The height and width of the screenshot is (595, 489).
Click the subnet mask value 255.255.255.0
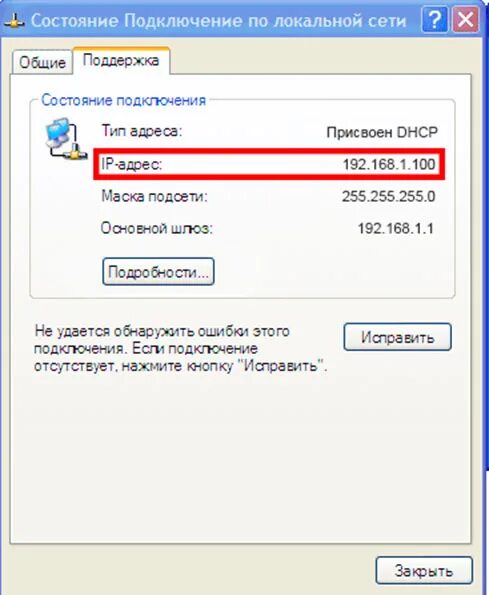pos(388,196)
